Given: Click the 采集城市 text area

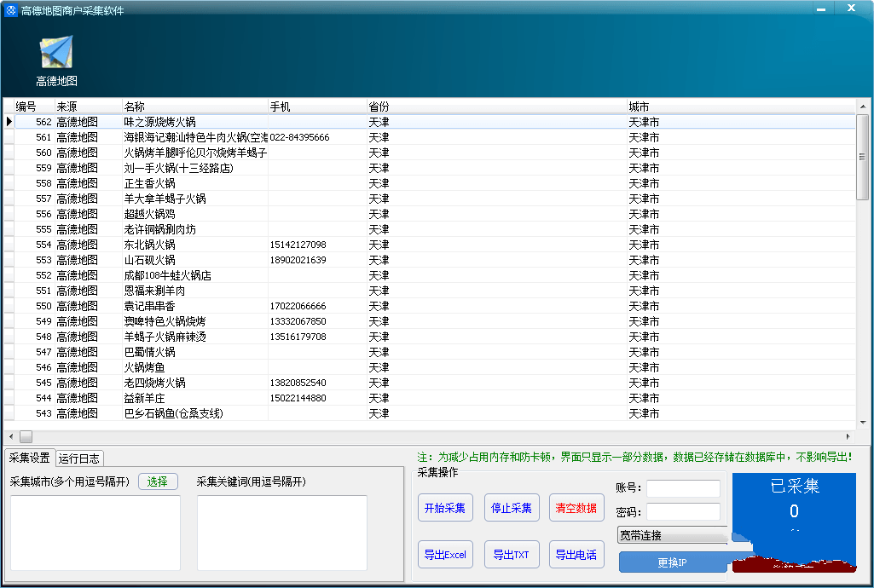Looking at the screenshot, I should (96, 533).
